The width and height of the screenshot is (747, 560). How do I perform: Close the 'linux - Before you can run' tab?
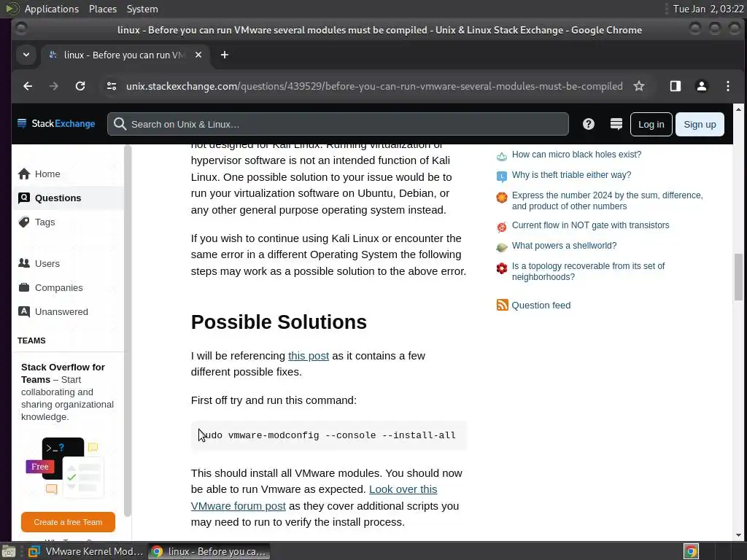(198, 55)
